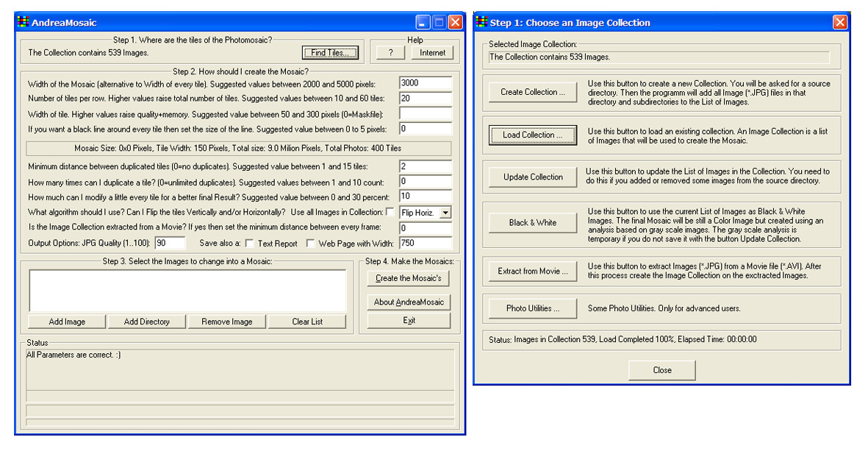Screen dimensions: 868x451
Task: Click the movie frame minimum distance field
Action: [425, 228]
